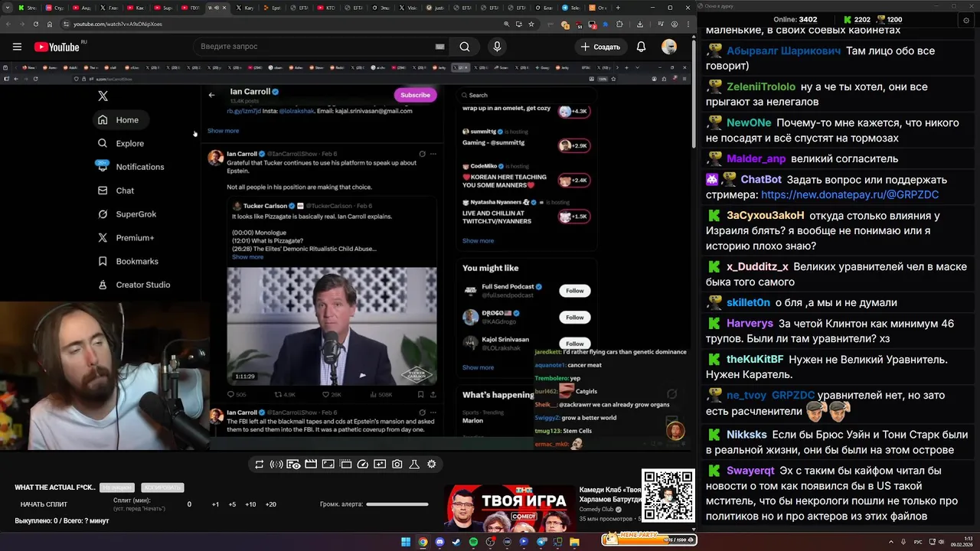This screenshot has width=980, height=551.
Task: Click the add-screen plus icon in player toolbar
Action: tap(380, 465)
